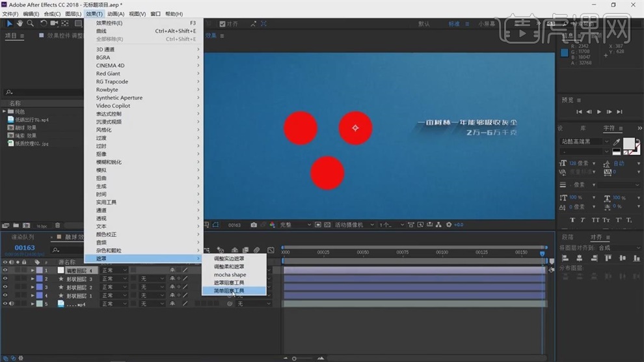Expand the 形状图层 3 layer properties triangle
This screenshot has height=362, width=644.
(x=33, y=279)
